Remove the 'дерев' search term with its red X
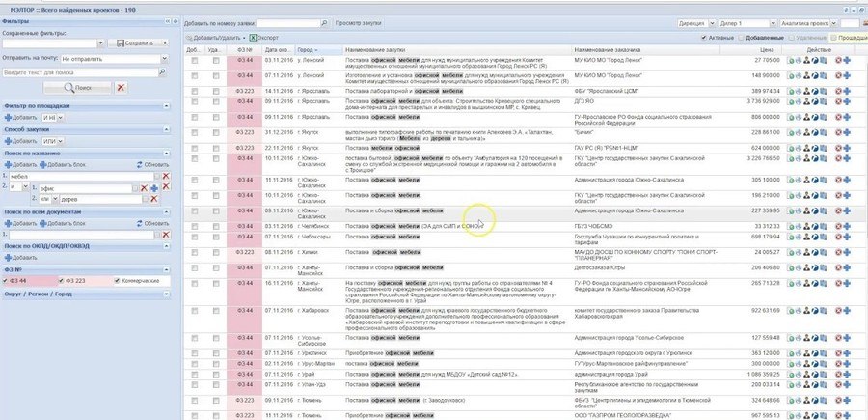Image resolution: width=868 pixels, height=420 pixels. pyautogui.click(x=154, y=199)
